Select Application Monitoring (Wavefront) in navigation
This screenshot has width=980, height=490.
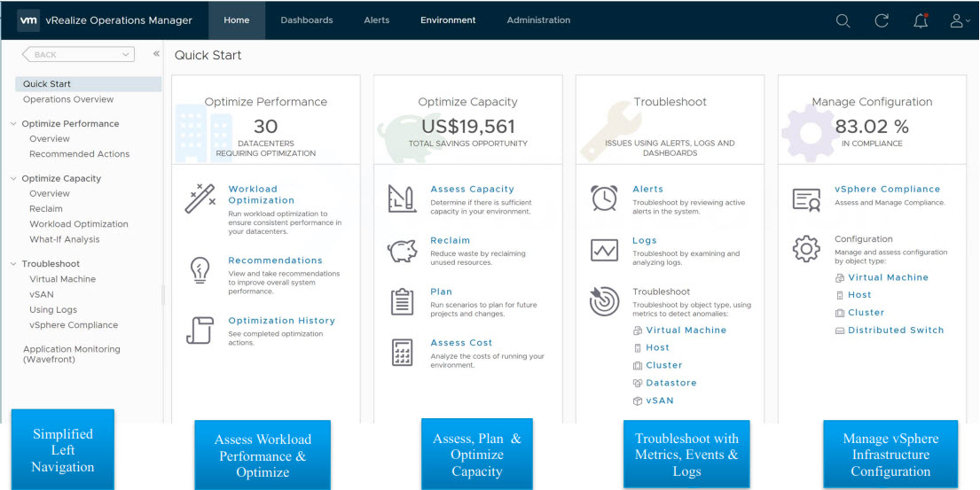72,354
